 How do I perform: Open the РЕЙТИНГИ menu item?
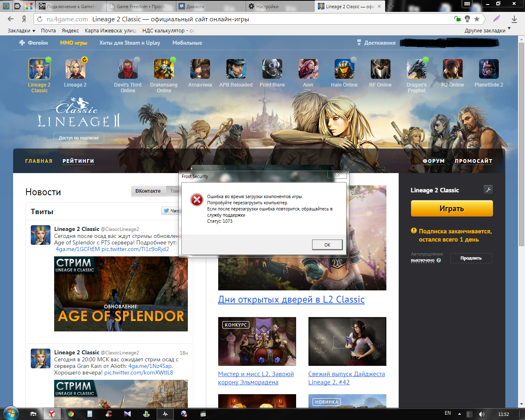[78, 161]
